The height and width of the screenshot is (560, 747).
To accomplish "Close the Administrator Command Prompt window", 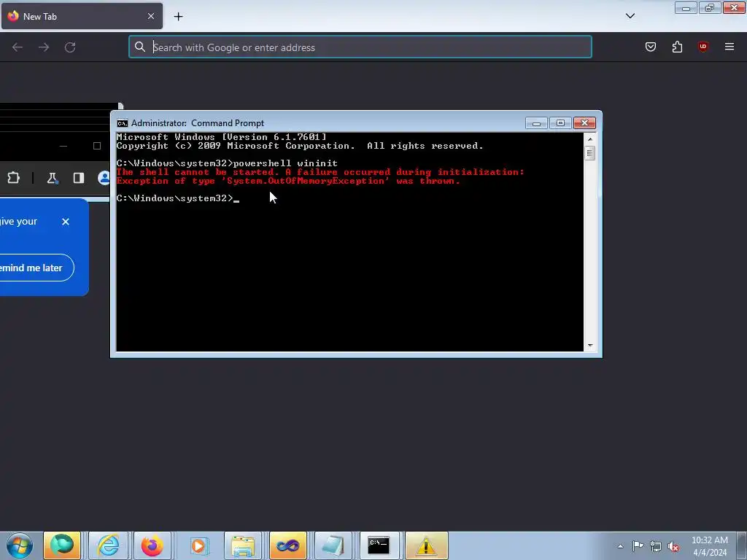I will 584,123.
